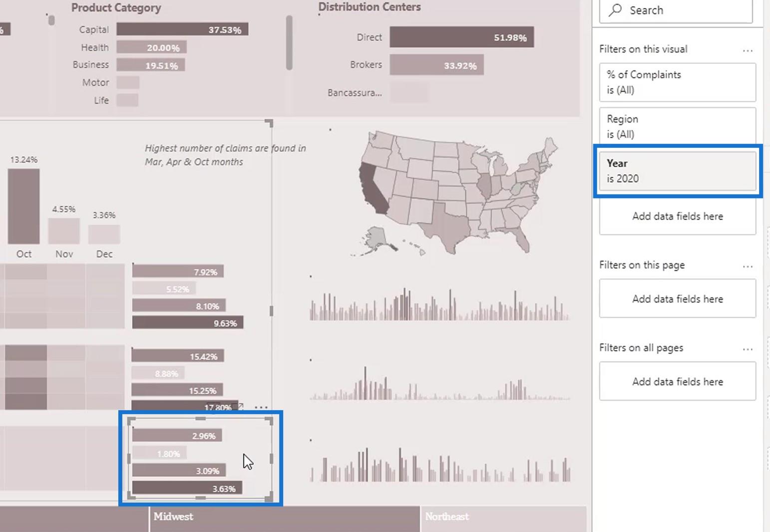The height and width of the screenshot is (532, 770).
Task: Select the Health 20.00% bar
Action: pyautogui.click(x=152, y=47)
